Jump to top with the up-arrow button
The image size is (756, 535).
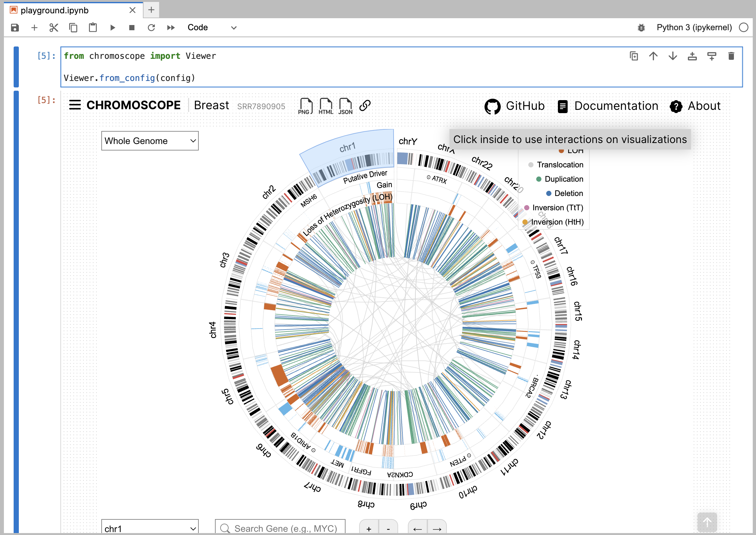point(707,522)
